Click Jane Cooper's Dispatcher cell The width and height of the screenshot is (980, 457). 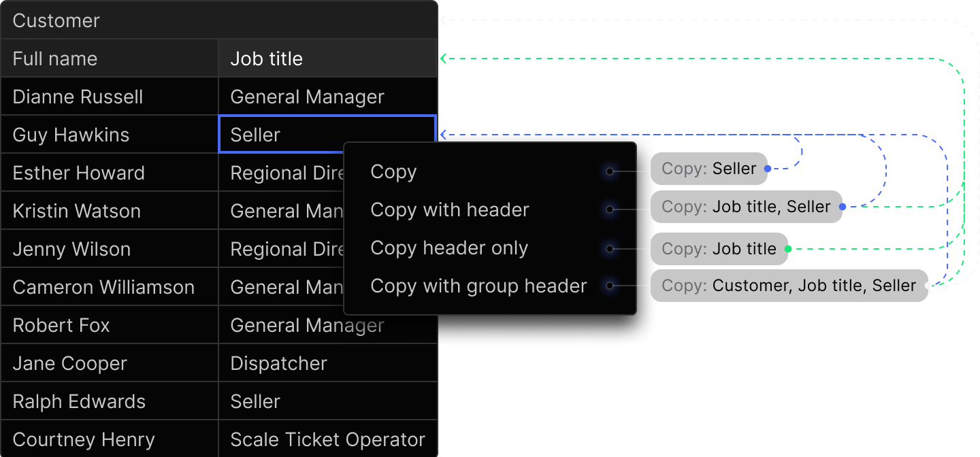tap(279, 362)
